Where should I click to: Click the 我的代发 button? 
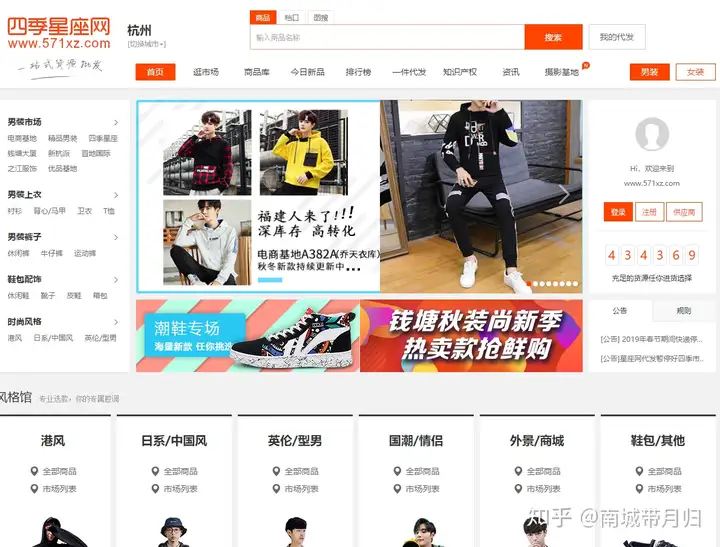617,37
